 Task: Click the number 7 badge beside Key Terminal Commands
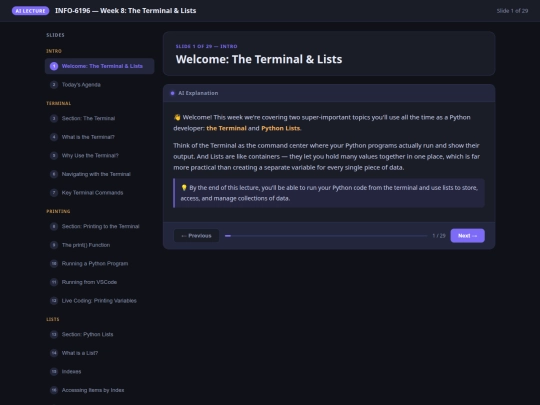pos(54,193)
